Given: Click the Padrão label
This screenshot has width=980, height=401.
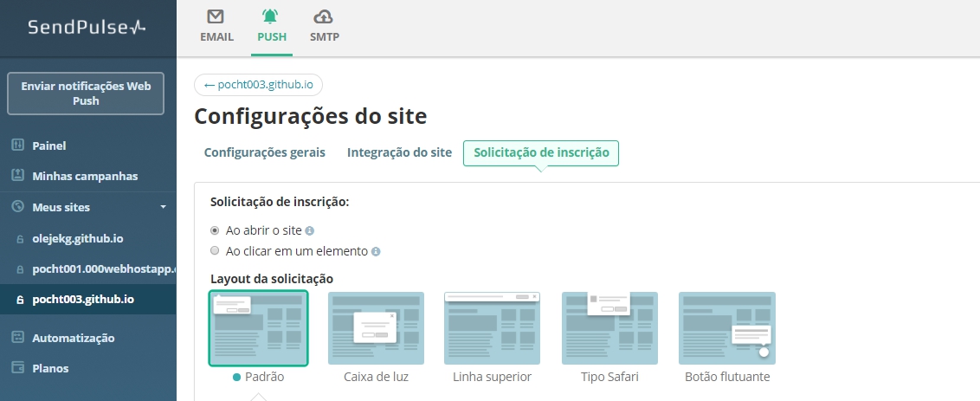Looking at the screenshot, I should (264, 377).
